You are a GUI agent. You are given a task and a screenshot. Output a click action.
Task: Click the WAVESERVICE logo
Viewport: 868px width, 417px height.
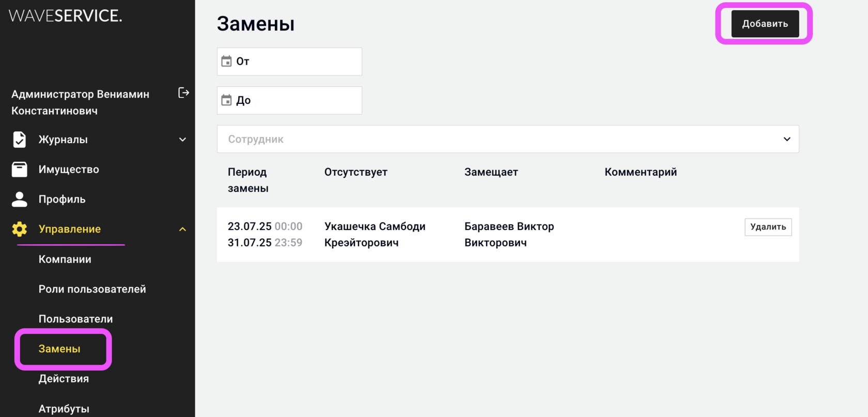pos(66,16)
